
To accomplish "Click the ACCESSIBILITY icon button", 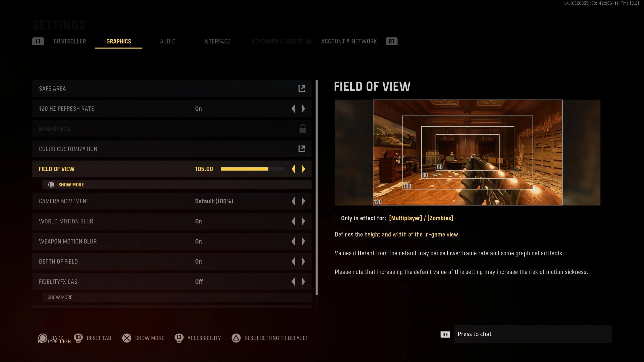I will pyautogui.click(x=178, y=338).
